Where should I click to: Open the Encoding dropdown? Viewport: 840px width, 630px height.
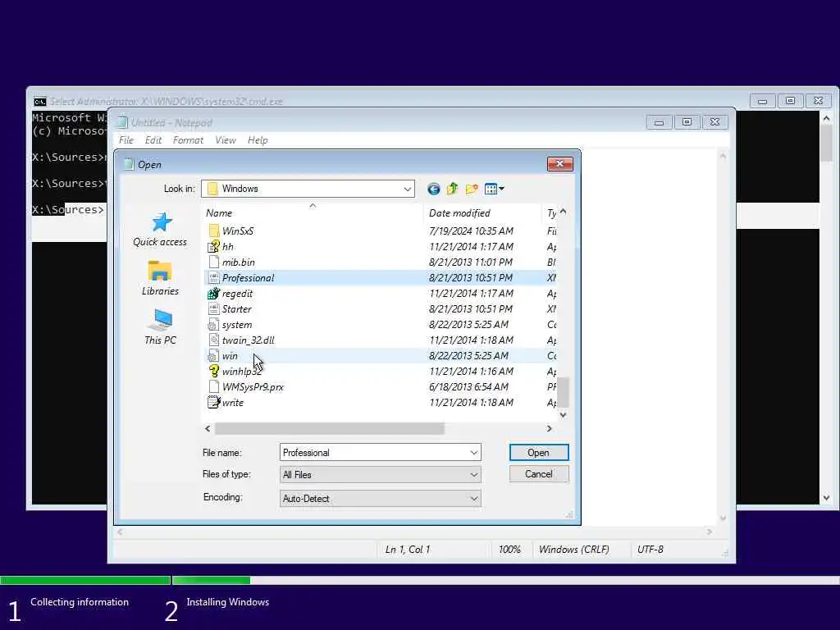(473, 499)
